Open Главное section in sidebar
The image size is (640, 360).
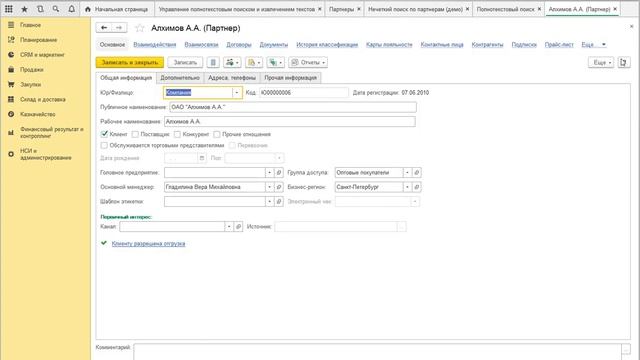click(x=31, y=25)
